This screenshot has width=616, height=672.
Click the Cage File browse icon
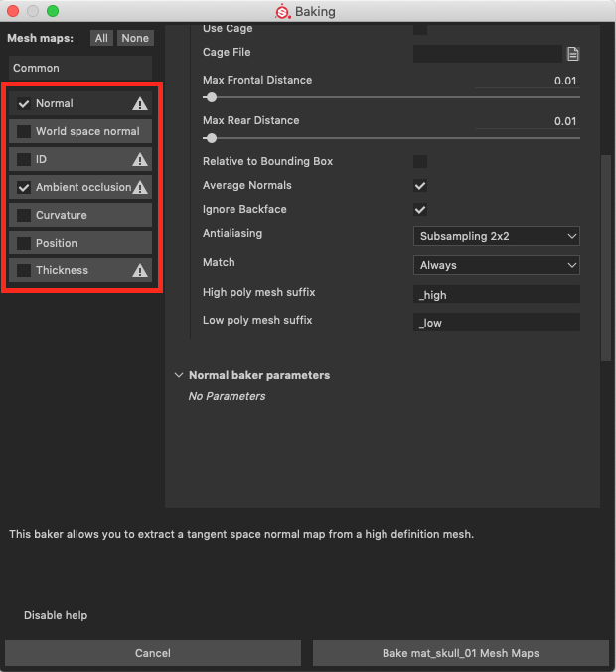(572, 54)
